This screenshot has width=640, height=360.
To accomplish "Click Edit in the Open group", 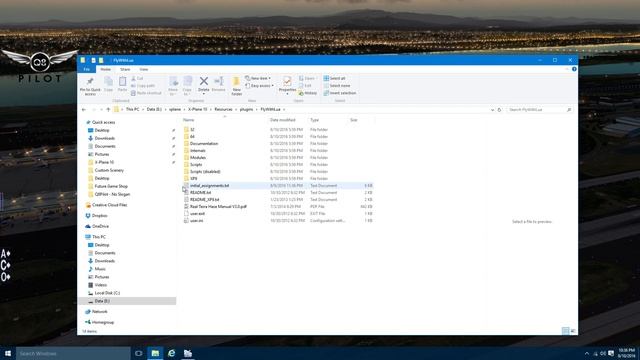I will [x=305, y=86].
